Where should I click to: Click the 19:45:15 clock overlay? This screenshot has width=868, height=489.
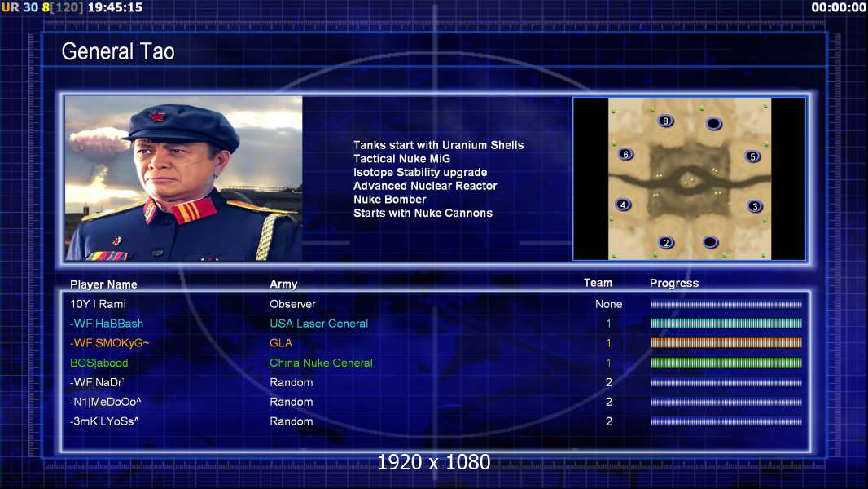tap(115, 7)
